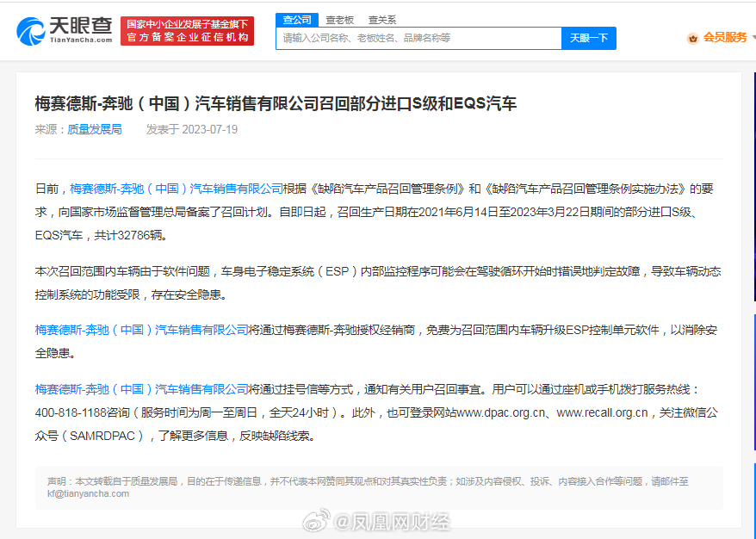Open the company link in the first paragraph
756x539 pixels.
(x=177, y=188)
